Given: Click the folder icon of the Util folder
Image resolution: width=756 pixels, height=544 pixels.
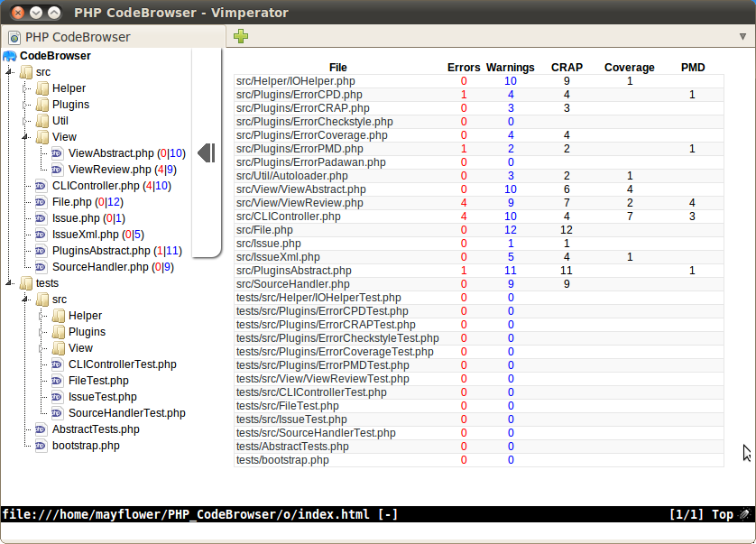Looking at the screenshot, I should pos(42,121).
